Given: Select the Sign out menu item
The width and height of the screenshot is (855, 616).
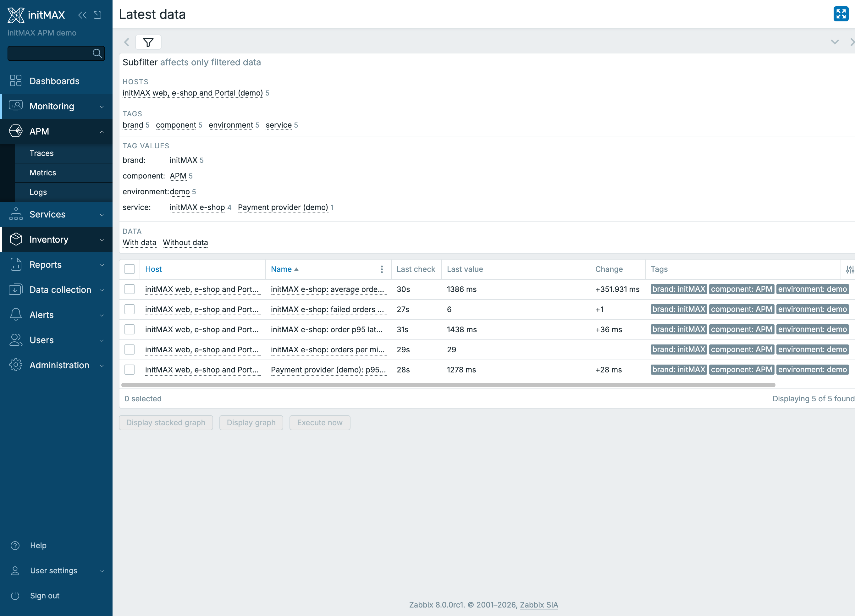Looking at the screenshot, I should (x=56, y=596).
